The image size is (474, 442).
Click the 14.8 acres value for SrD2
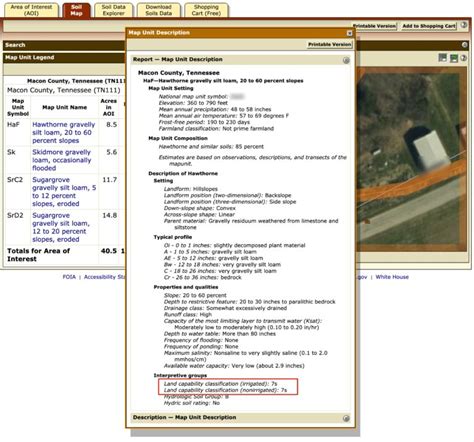click(x=109, y=216)
